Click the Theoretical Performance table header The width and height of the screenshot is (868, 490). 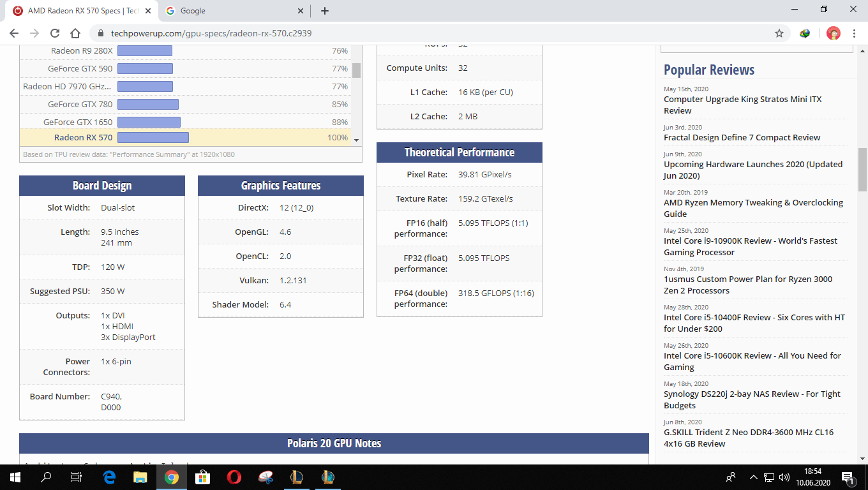tap(460, 152)
